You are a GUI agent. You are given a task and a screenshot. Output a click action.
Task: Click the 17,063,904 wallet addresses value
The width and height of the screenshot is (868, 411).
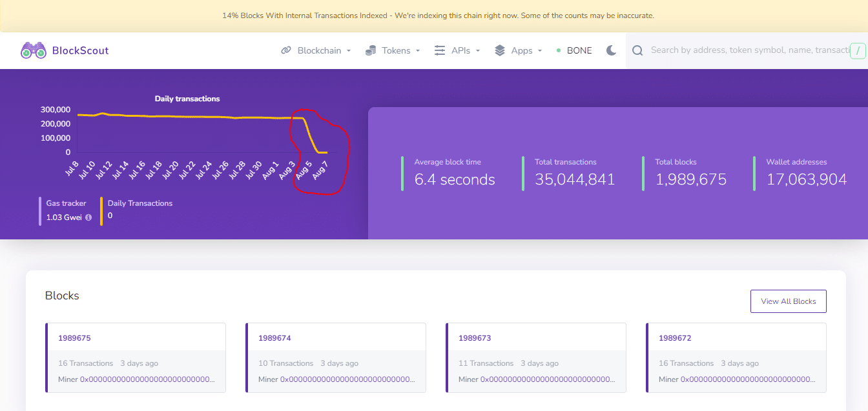(807, 180)
